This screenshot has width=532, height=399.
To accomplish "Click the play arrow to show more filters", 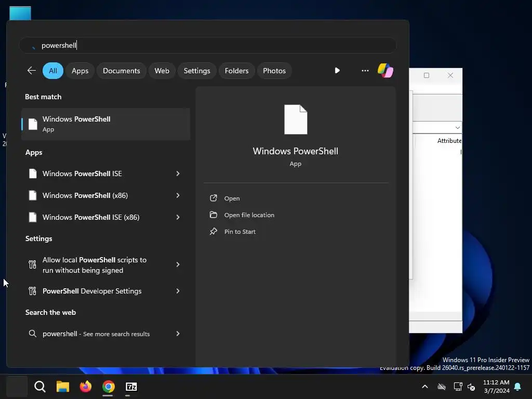I will (337, 71).
